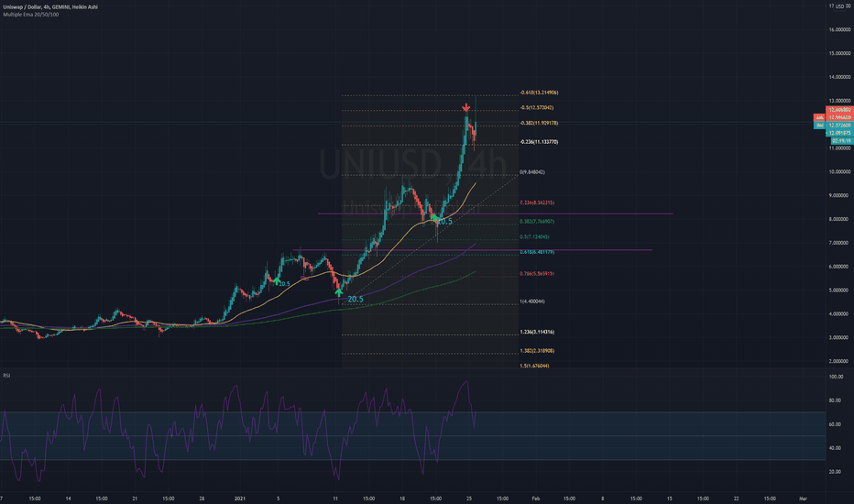
Task: Select the Multiple Ema 20/50/100 indicator label
Action: [x=31, y=15]
